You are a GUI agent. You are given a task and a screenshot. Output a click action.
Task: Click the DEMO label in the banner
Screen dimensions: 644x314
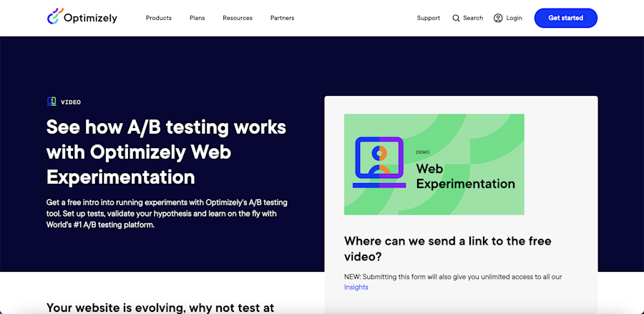coord(423,152)
